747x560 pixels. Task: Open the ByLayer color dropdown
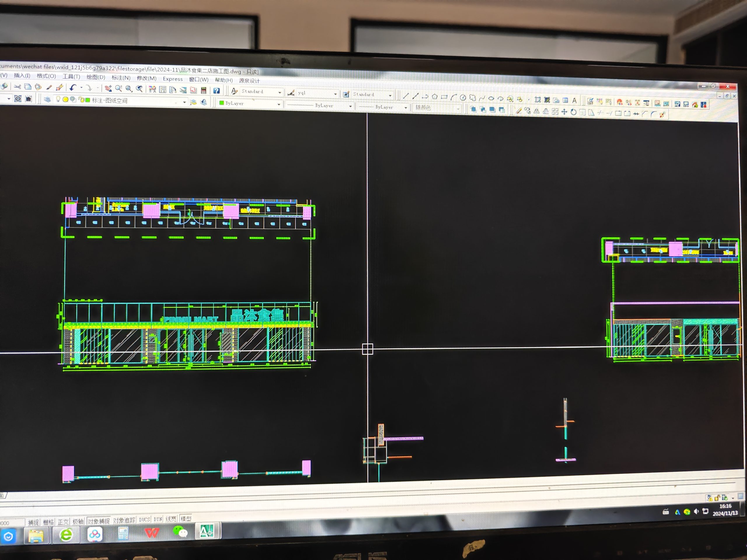coord(279,104)
